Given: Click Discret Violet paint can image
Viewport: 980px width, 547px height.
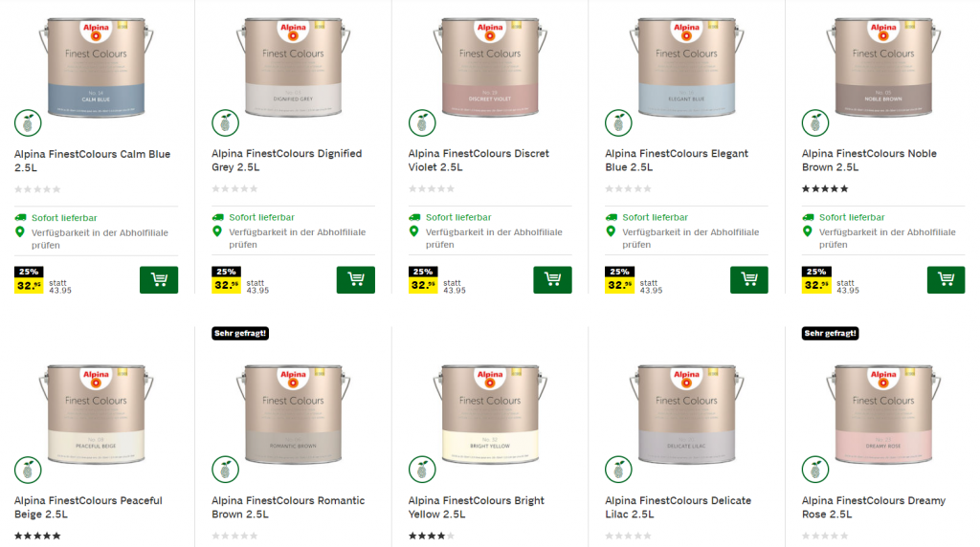Looking at the screenshot, I should pos(490,67).
